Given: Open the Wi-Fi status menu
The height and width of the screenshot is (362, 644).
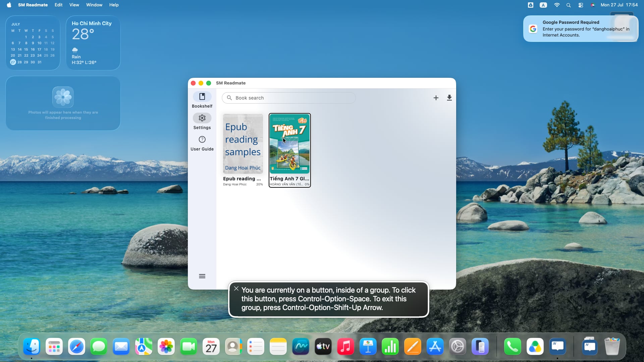Looking at the screenshot, I should click(557, 5).
